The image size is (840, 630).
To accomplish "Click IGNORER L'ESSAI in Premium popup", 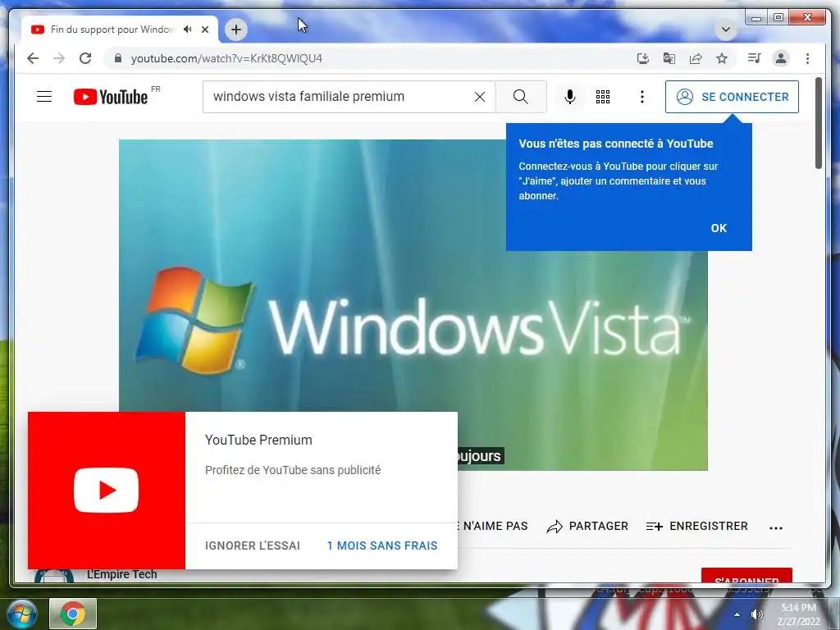I will tap(253, 546).
